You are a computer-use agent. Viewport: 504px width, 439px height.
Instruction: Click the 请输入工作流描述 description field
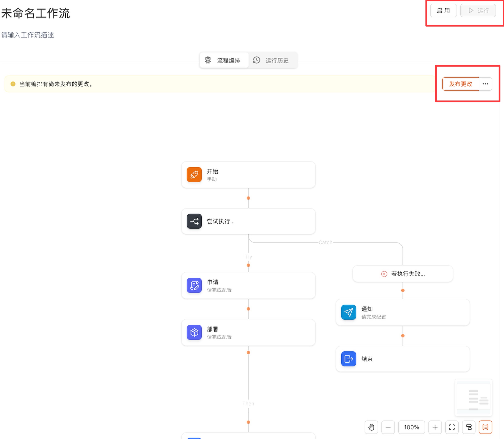pos(27,35)
